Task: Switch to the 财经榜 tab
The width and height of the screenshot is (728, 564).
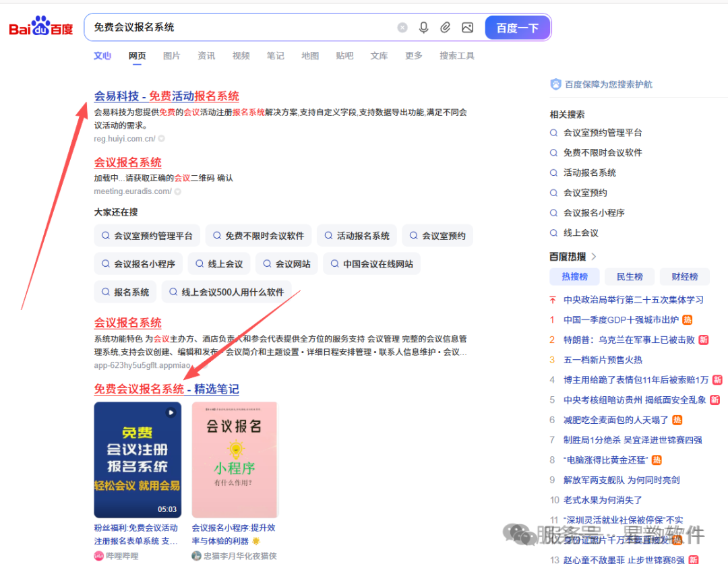Action: [x=685, y=277]
